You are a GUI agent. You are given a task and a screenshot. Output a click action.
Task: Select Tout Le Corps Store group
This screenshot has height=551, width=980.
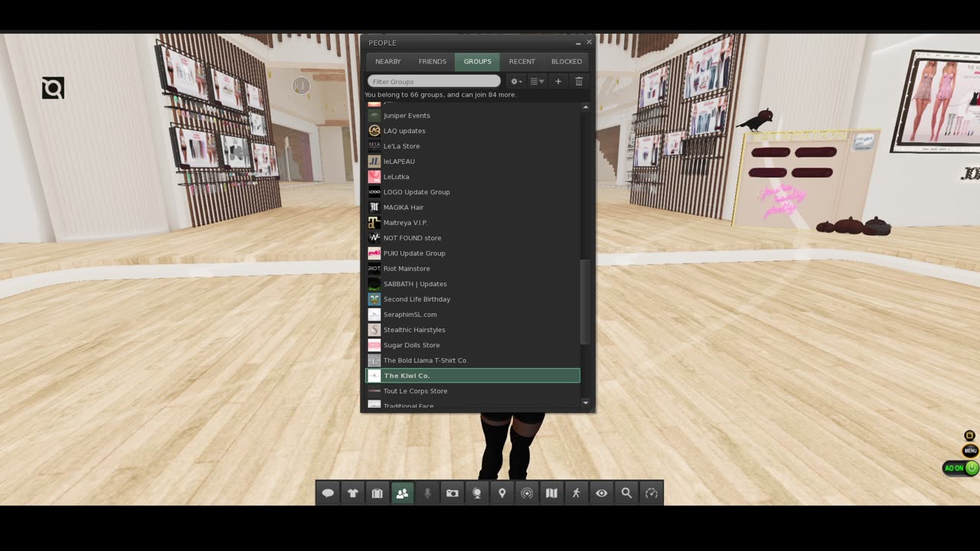pyautogui.click(x=472, y=391)
